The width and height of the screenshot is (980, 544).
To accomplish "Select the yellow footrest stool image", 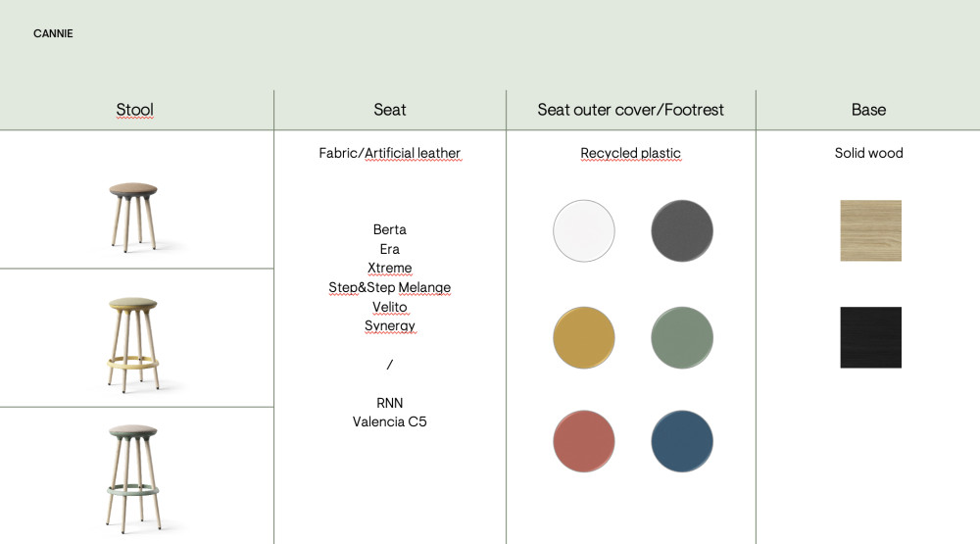I will [x=134, y=341].
